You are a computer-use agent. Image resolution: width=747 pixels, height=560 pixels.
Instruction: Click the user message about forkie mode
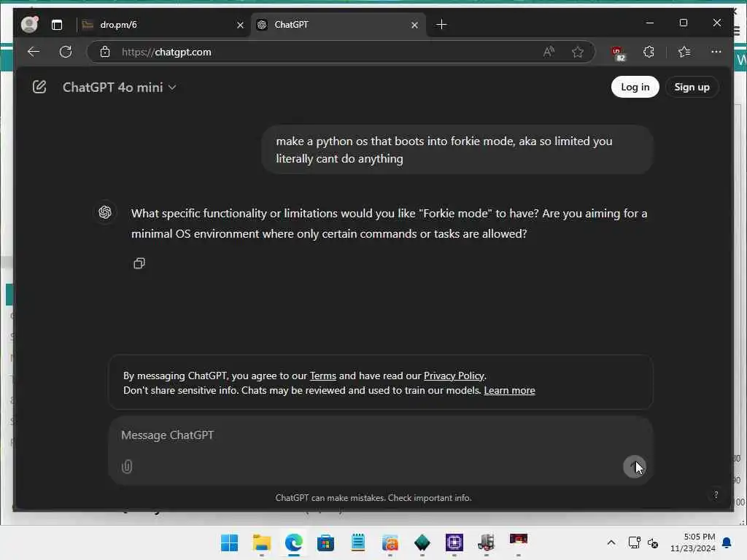coord(457,149)
